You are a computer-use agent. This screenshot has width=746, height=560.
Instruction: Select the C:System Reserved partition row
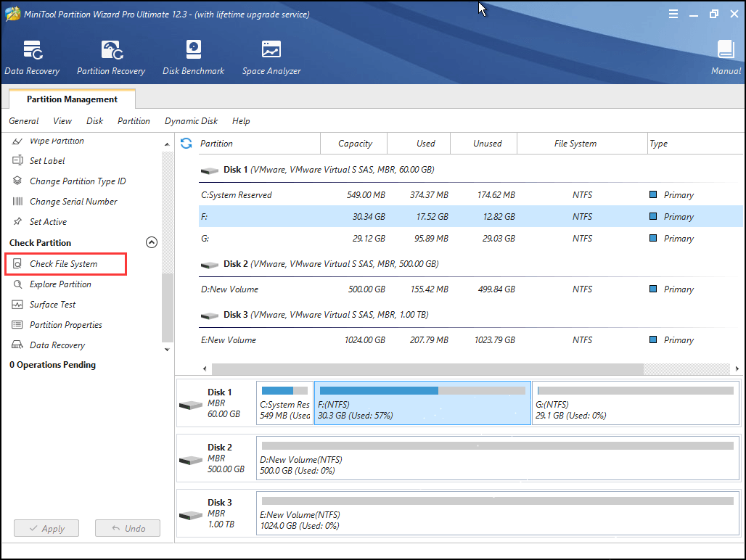(470, 194)
